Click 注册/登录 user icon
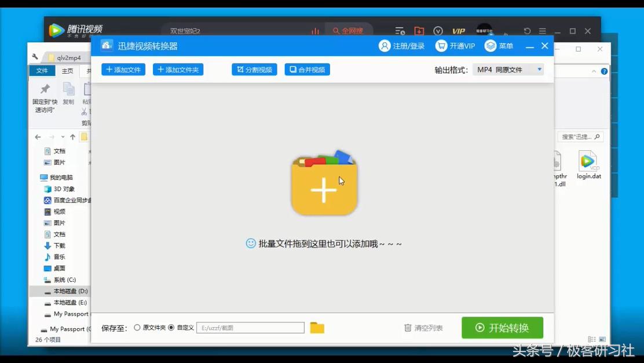Screen dimensions: 644x363 click(385, 46)
